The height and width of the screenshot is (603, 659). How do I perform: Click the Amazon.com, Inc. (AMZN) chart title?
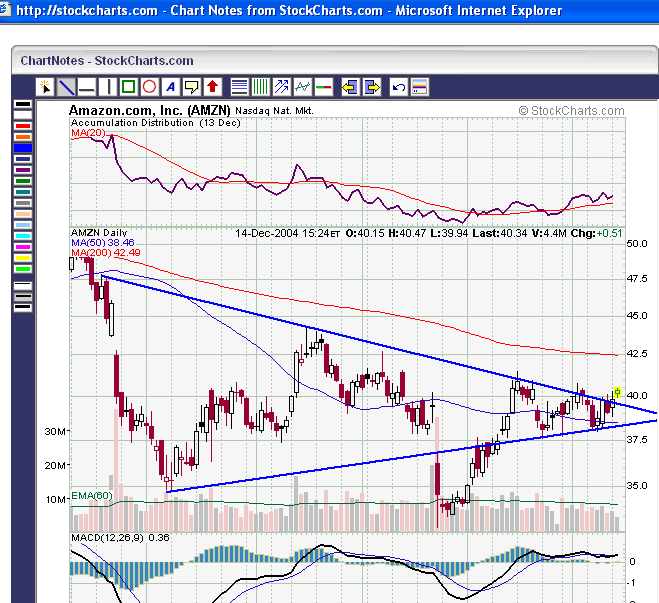pos(150,111)
